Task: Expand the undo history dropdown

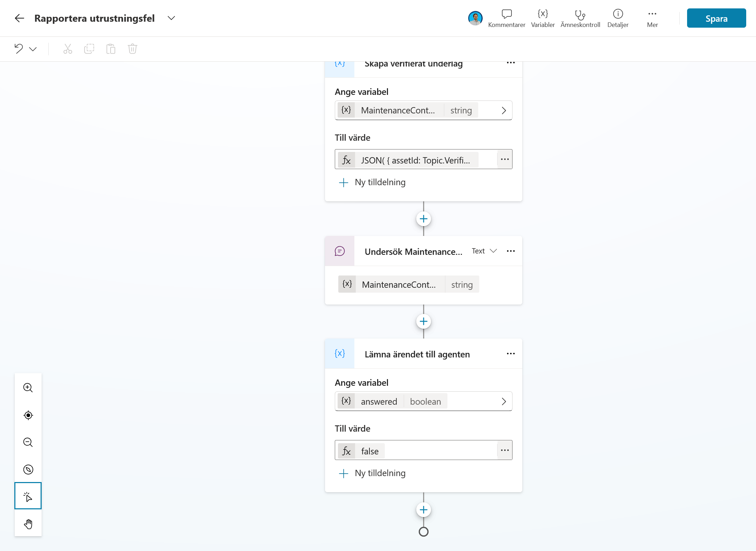Action: [x=33, y=49]
